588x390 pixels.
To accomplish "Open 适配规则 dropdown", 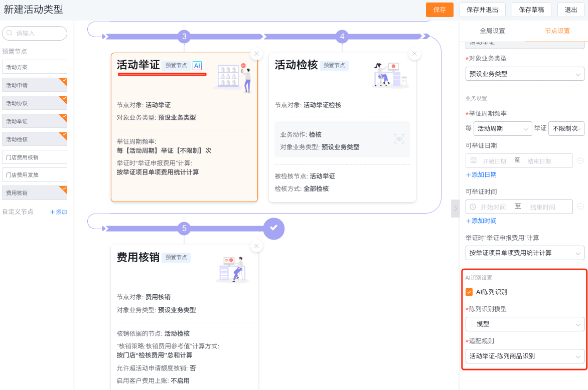I will [x=525, y=356].
